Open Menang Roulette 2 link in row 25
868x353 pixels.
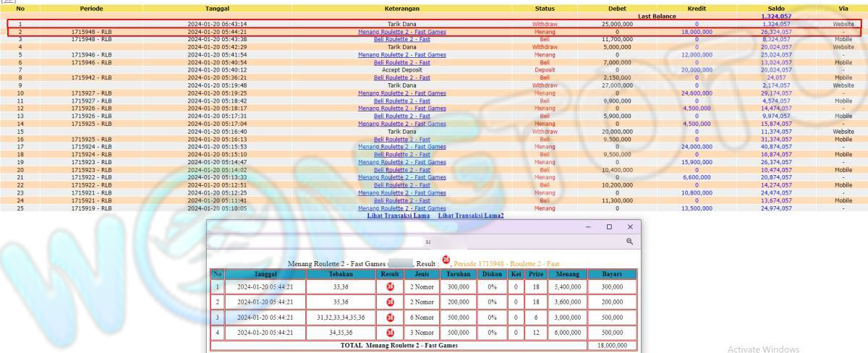(x=401, y=208)
